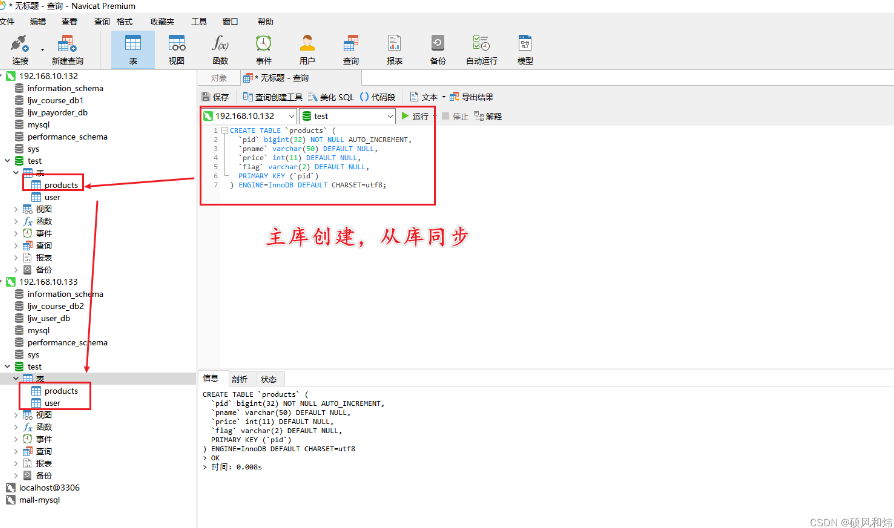
Task: Open the Query Builder (查询创建工具)
Action: (x=273, y=97)
